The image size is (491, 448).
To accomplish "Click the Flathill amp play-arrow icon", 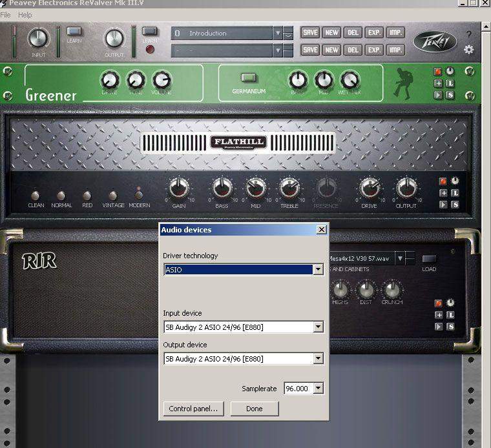I will click(x=443, y=205).
